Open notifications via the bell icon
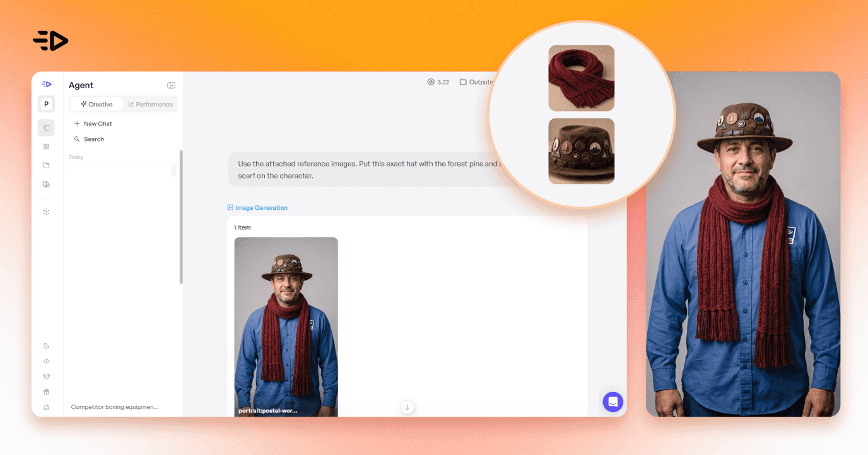Screen dimensions: 868x455 [46, 407]
